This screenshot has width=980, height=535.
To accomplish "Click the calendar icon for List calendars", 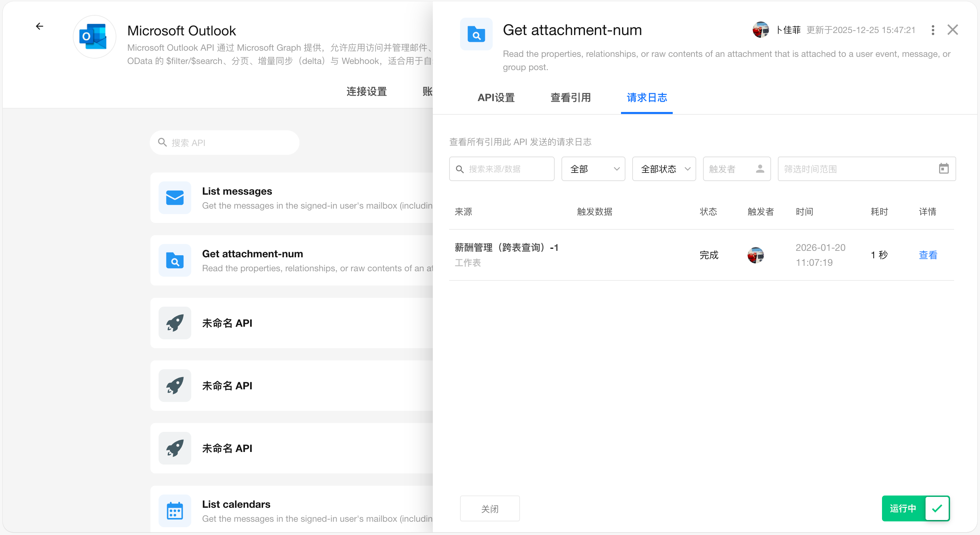I will click(175, 510).
